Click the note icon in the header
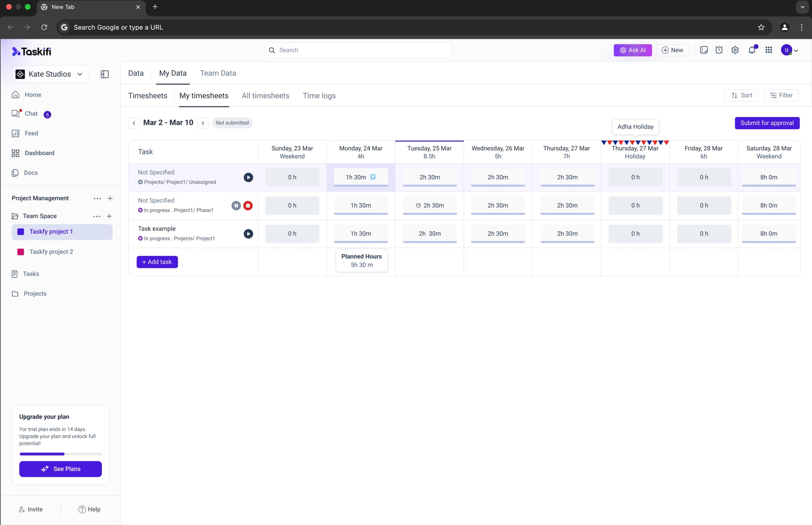Image resolution: width=812 pixels, height=525 pixels. click(x=704, y=50)
